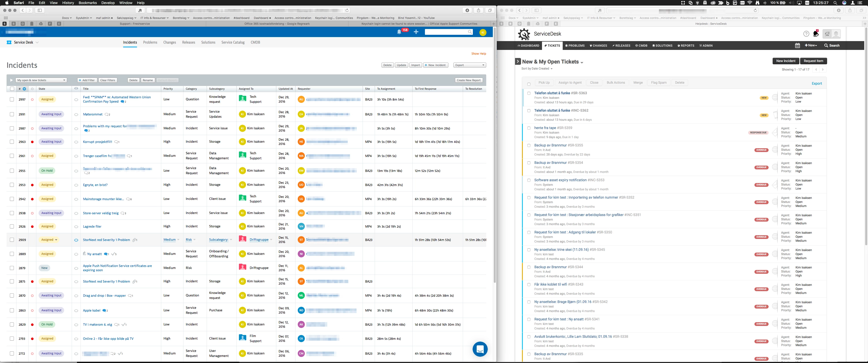Open state dropdown on incident 2909 Assigned

pos(56,240)
